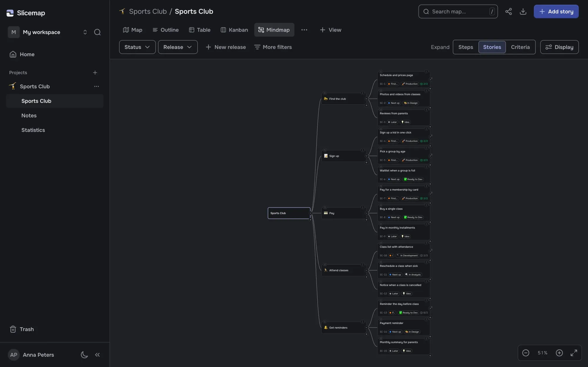Viewport: 588px width, 367px height.
Task: Collapse the Pay node chevron
Action: [x=366, y=213]
